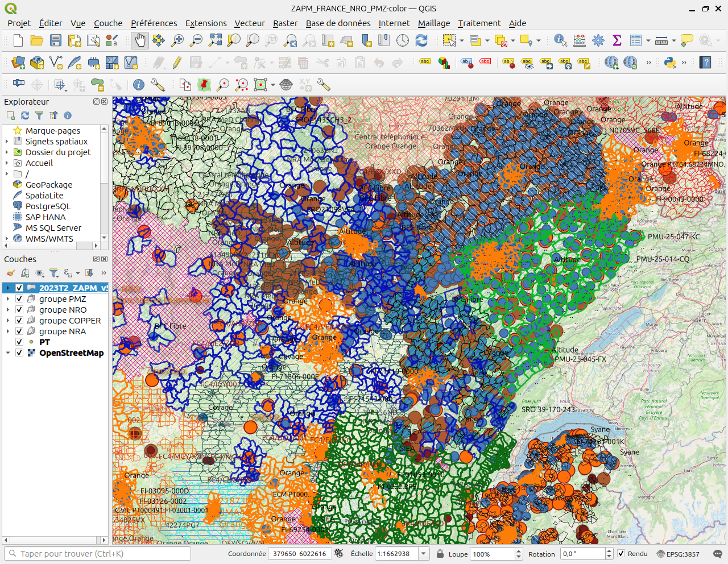The image size is (728, 564).
Task: Hide the PT layer via its checkbox
Action: 19,342
